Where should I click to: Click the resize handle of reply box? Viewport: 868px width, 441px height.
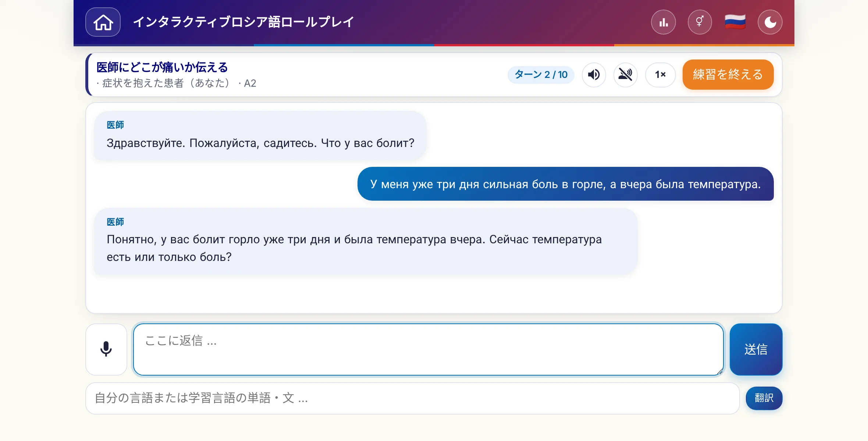pyautogui.click(x=720, y=372)
